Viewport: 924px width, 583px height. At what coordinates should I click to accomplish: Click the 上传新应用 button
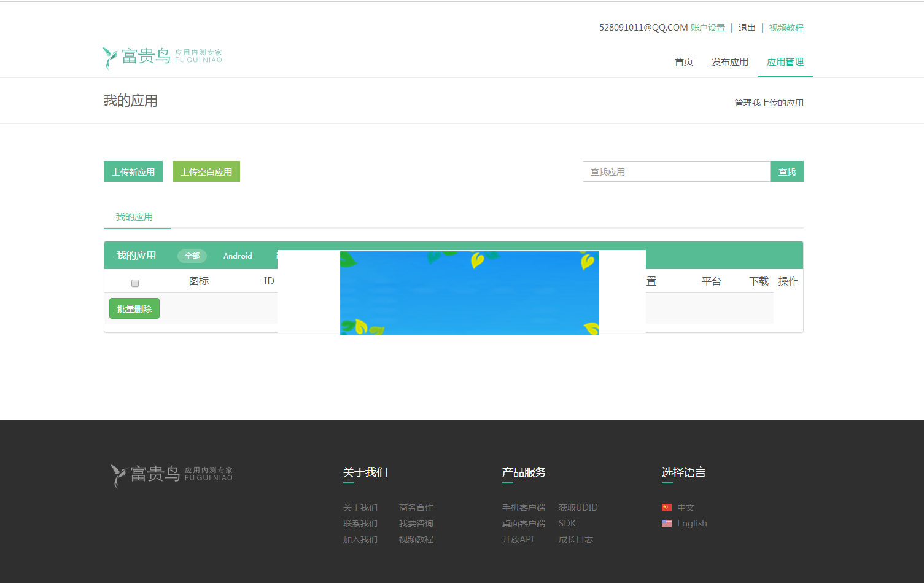pyautogui.click(x=133, y=171)
